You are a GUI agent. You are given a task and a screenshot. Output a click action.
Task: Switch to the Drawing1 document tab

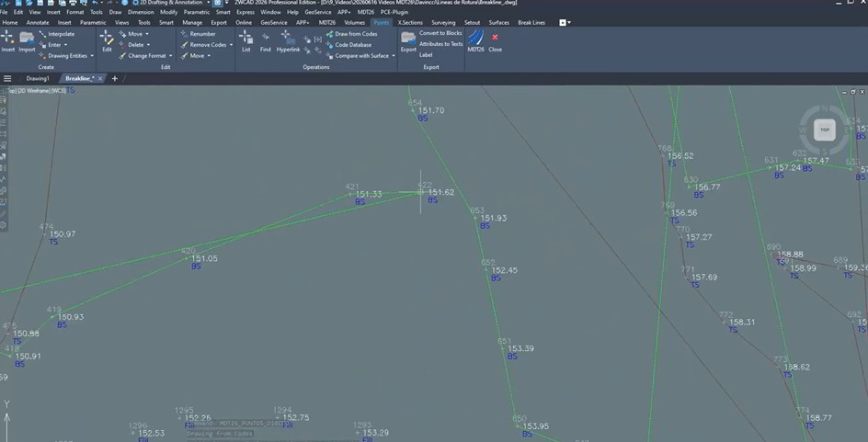pos(38,78)
